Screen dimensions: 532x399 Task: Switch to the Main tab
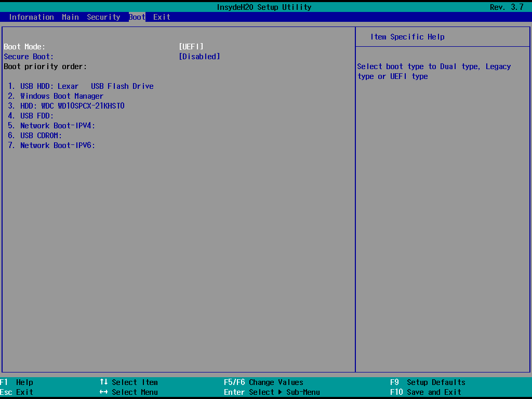tap(70, 17)
